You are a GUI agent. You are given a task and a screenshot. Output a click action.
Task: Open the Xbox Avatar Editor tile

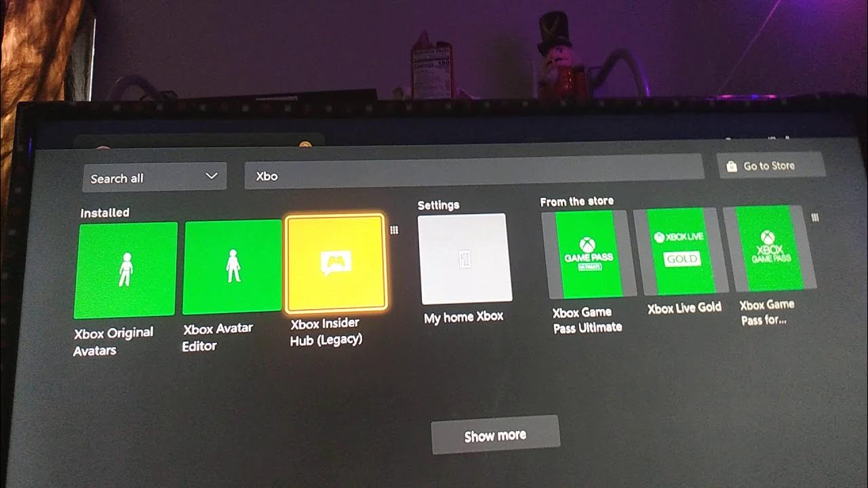tap(232, 266)
